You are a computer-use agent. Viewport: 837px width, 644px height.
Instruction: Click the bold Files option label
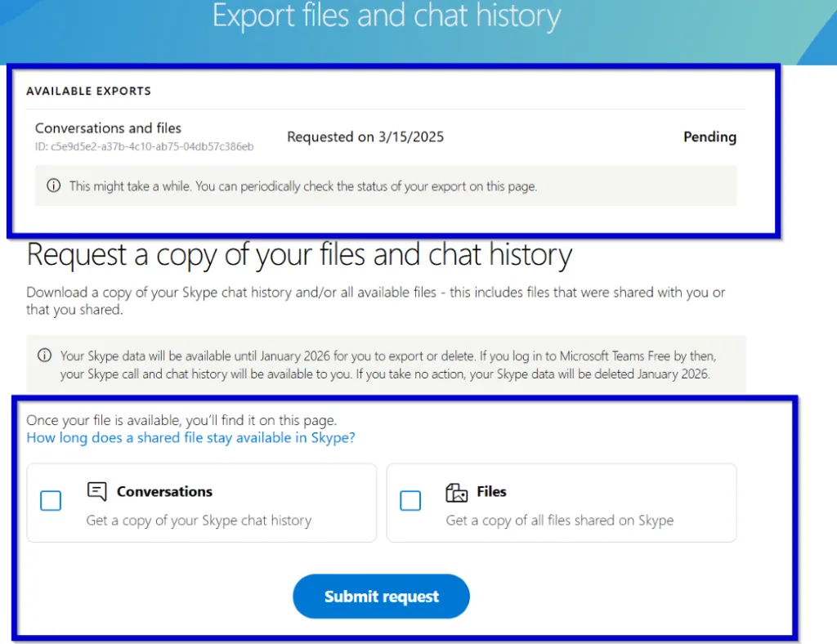[x=491, y=491]
